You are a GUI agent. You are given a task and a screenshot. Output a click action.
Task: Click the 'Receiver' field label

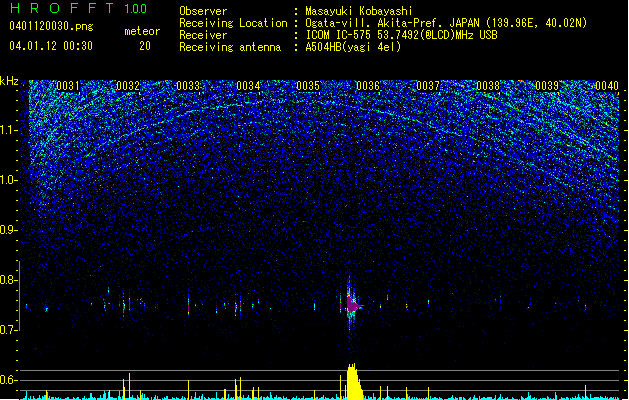click(x=203, y=35)
